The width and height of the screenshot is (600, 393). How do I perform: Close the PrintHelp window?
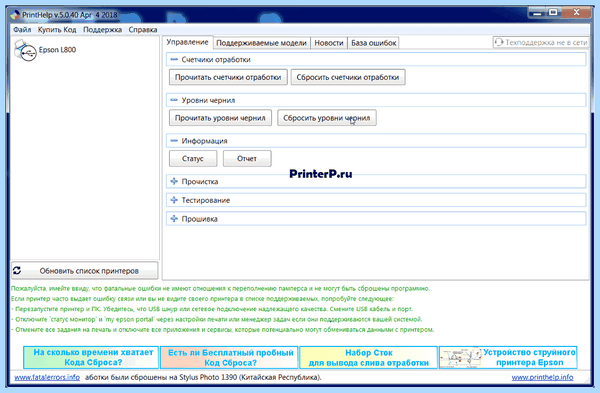point(577,13)
